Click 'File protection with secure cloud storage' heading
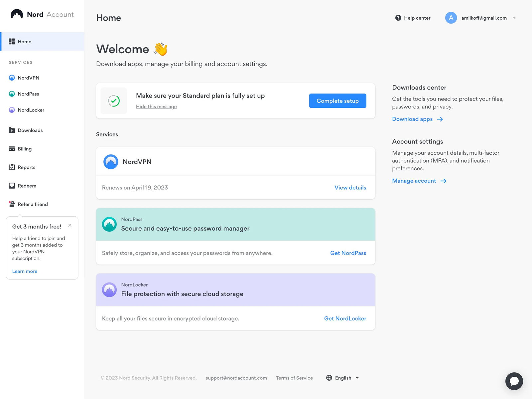Screen dimensions: 532x399 [182, 294]
